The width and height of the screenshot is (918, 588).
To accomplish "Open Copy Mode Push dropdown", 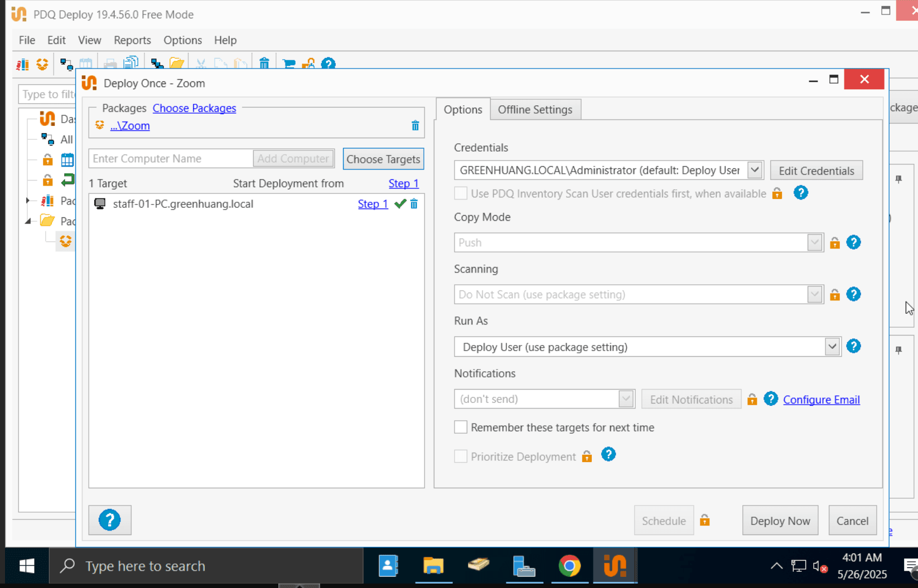I will tap(815, 242).
